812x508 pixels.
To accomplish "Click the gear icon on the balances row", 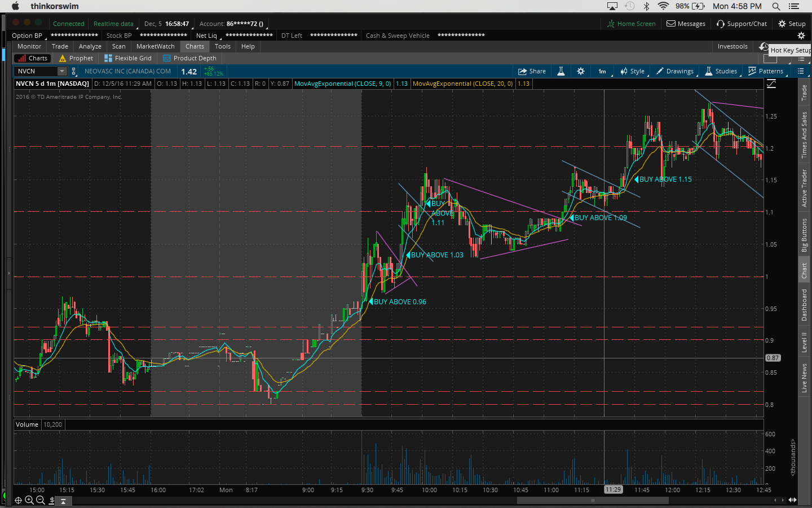I will coord(801,36).
